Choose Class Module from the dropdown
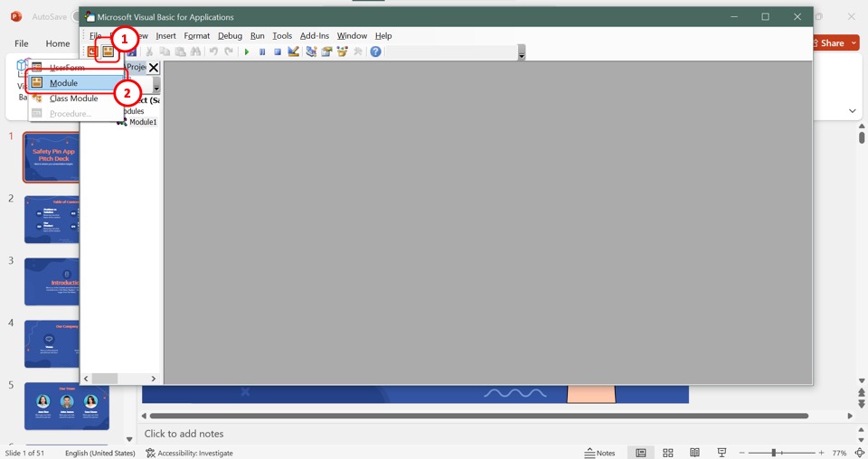This screenshot has width=868, height=459. [x=76, y=98]
